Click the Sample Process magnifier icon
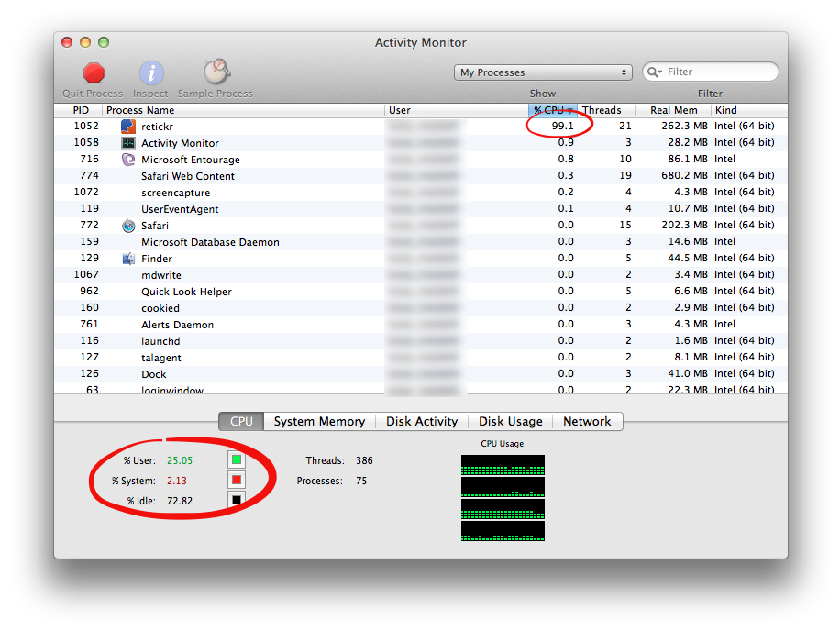 217,72
